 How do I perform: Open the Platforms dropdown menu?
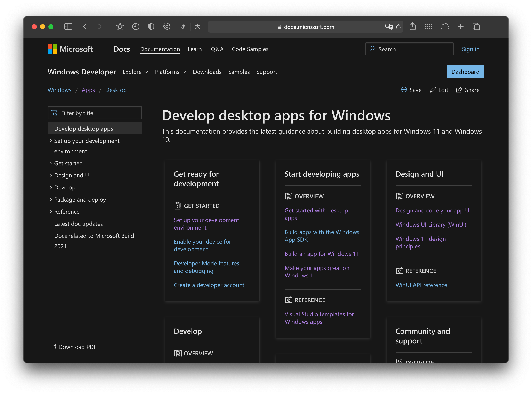coord(170,72)
